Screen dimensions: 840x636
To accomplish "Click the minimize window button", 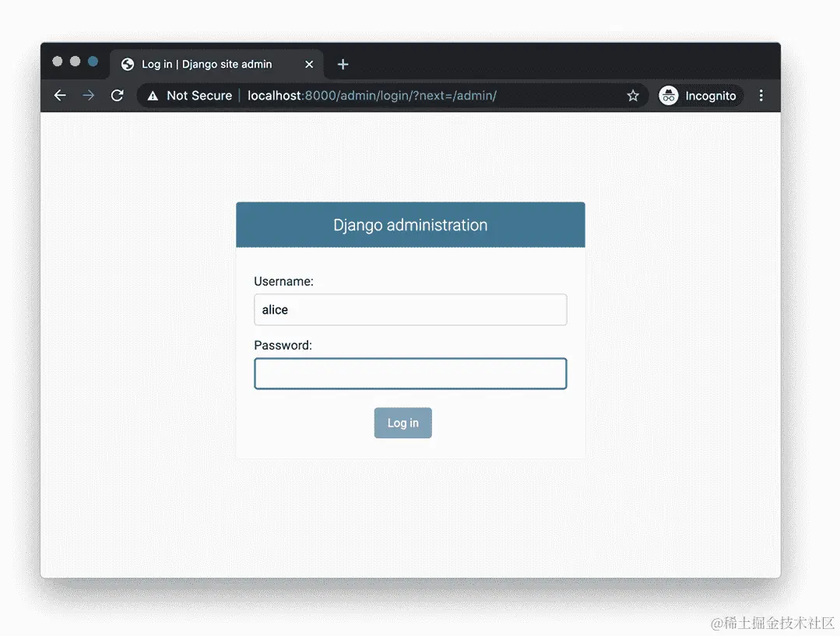I will 75,61.
